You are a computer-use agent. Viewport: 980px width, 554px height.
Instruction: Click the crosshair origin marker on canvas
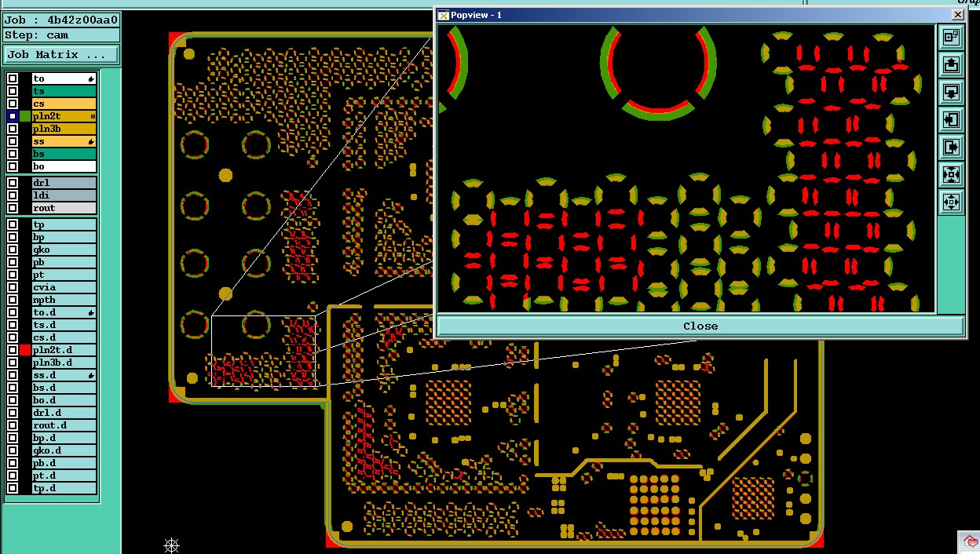click(172, 545)
